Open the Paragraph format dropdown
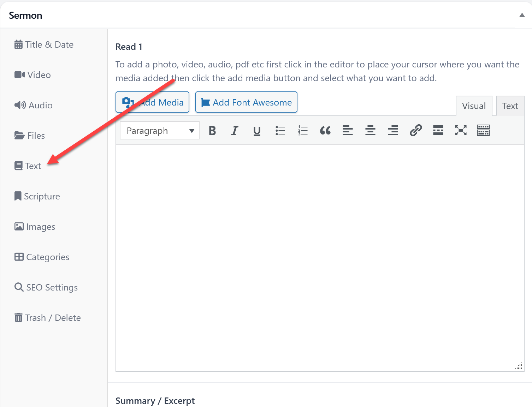The width and height of the screenshot is (532, 407). (x=160, y=131)
